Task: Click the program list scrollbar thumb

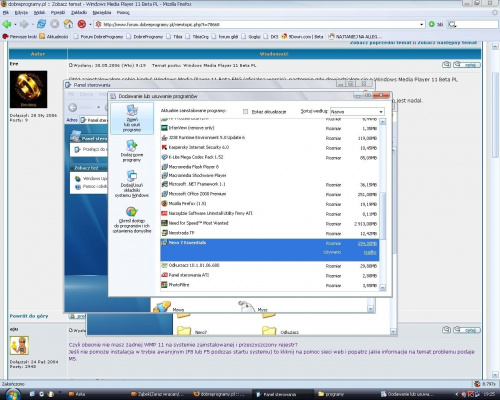Action: click(x=383, y=216)
